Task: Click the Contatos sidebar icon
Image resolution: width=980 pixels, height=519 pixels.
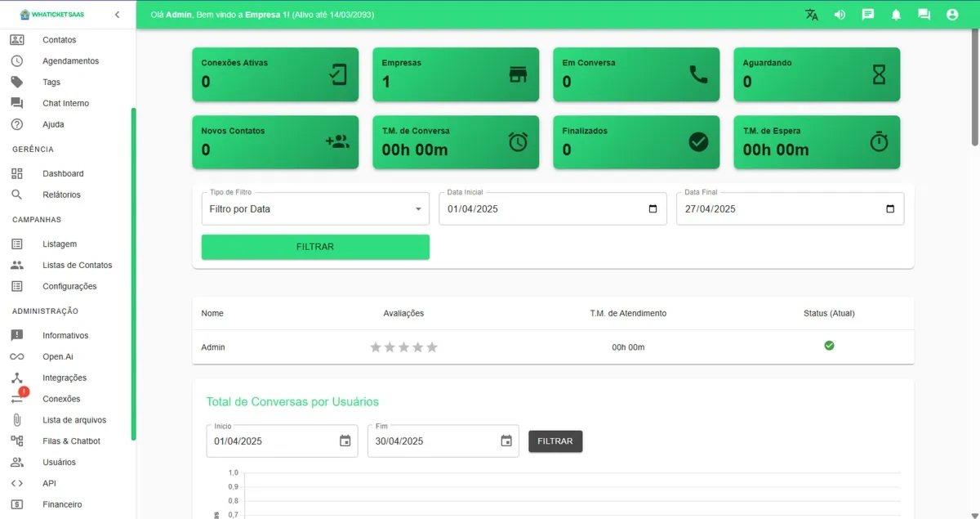Action: [x=17, y=39]
